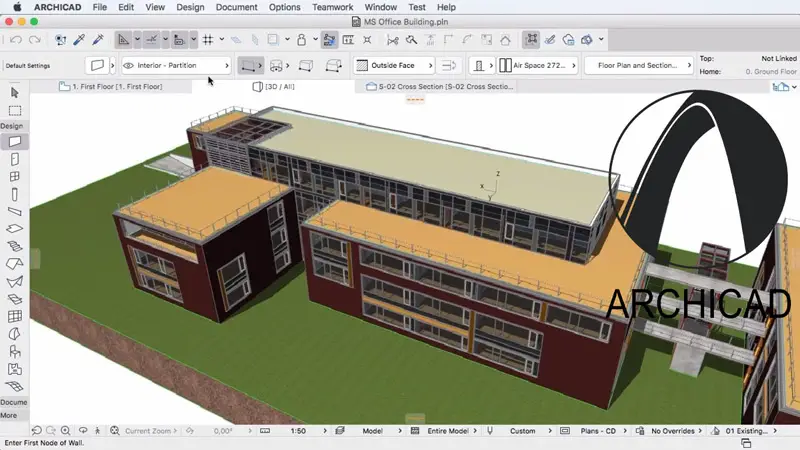
Task: Open the Apple menu
Action: [15, 7]
